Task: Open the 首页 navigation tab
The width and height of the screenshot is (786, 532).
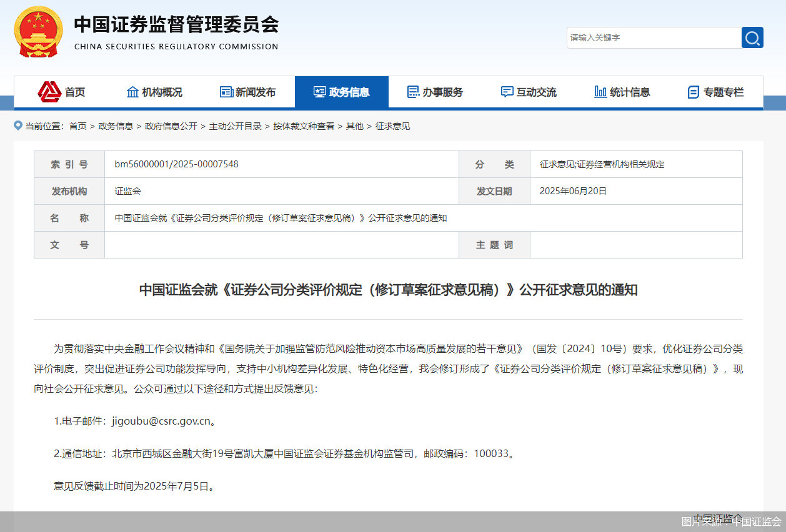Action: pos(75,92)
